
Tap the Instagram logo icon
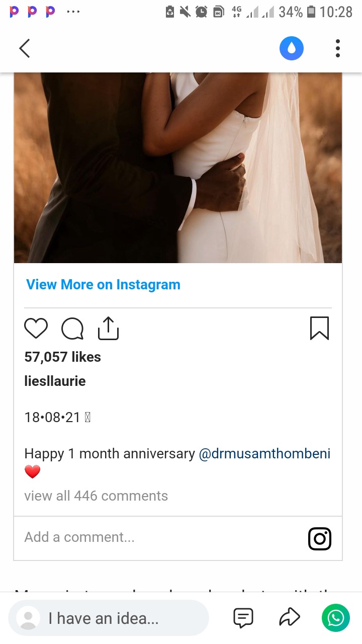319,538
